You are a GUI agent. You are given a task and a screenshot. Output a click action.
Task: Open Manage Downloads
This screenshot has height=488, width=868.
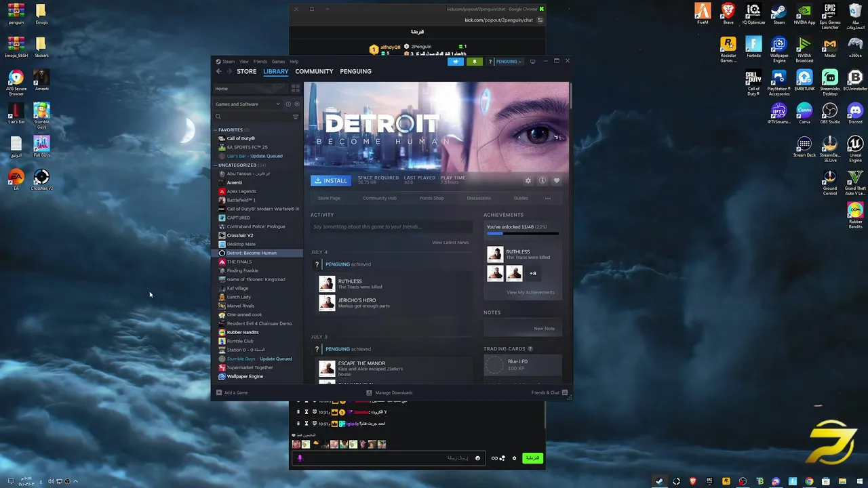pos(389,392)
